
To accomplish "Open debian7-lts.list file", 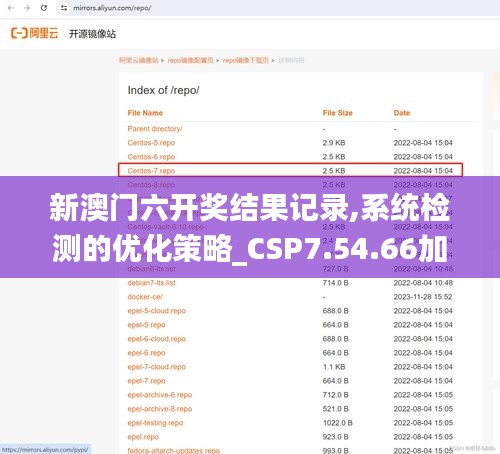I will coord(151,283).
